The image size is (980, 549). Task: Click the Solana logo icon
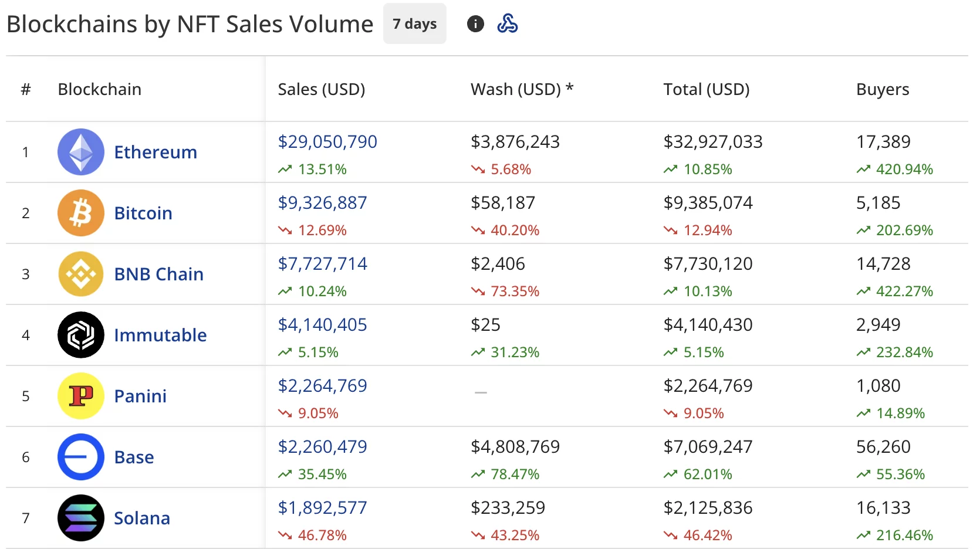tap(80, 518)
